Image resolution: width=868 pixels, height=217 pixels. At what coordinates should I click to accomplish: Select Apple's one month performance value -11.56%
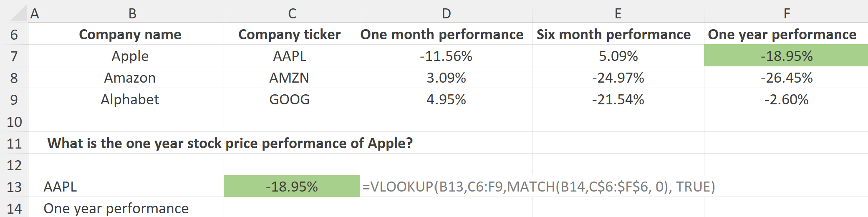[446, 56]
